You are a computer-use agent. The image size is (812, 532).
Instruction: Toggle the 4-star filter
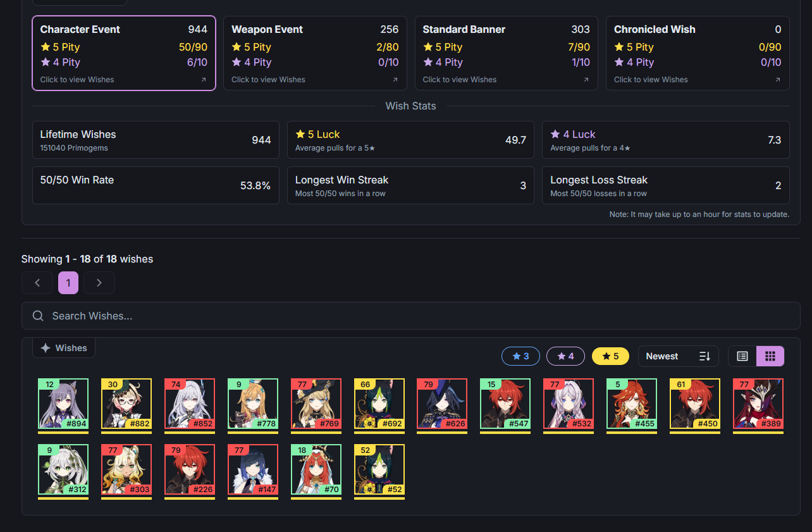click(x=565, y=356)
